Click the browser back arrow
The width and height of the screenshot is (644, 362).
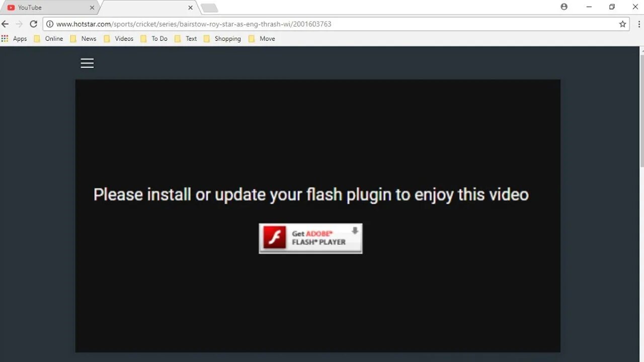coord(5,24)
